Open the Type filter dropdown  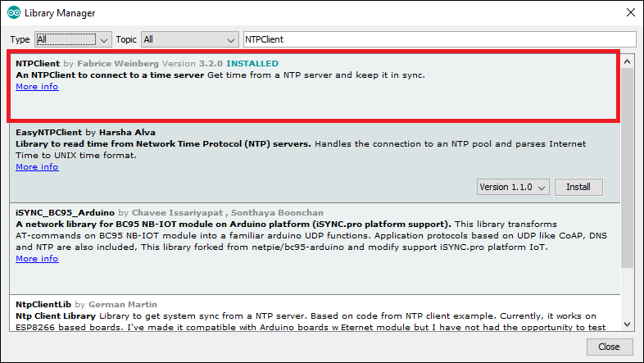72,39
